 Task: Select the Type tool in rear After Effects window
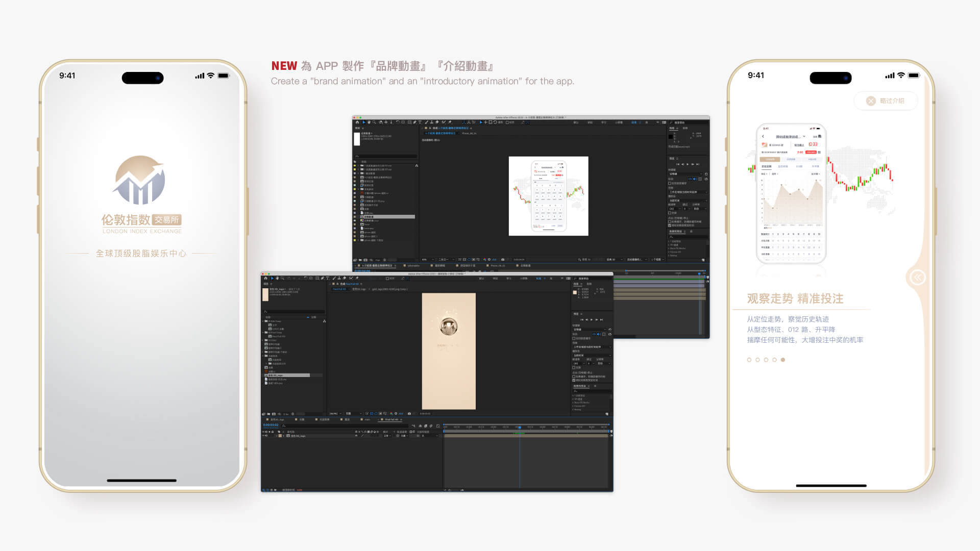pos(420,122)
